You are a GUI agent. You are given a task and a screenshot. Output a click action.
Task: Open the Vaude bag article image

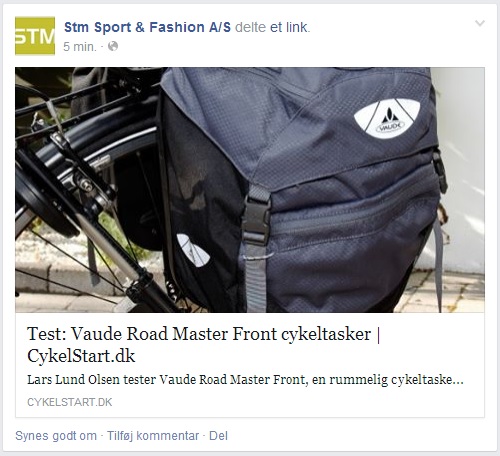coord(250,190)
